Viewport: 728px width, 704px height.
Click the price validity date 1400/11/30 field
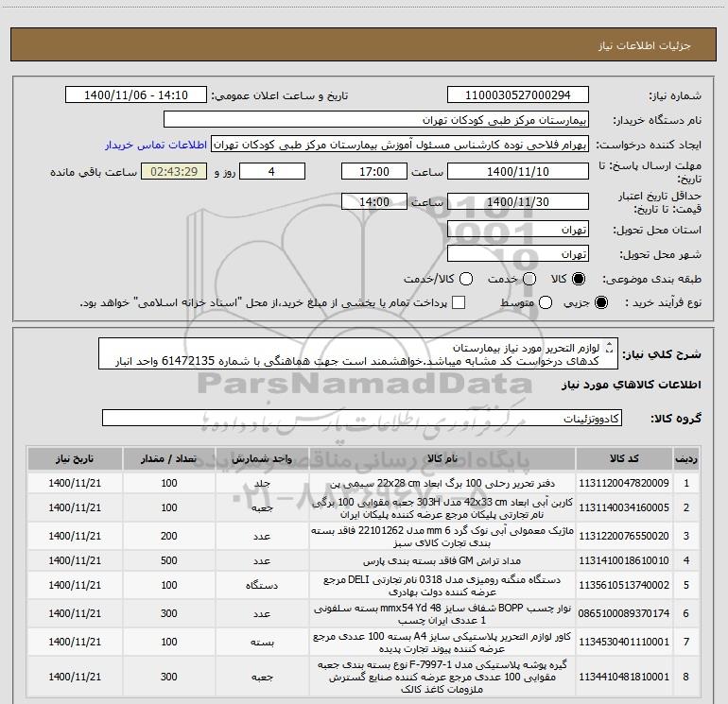pos(518,201)
